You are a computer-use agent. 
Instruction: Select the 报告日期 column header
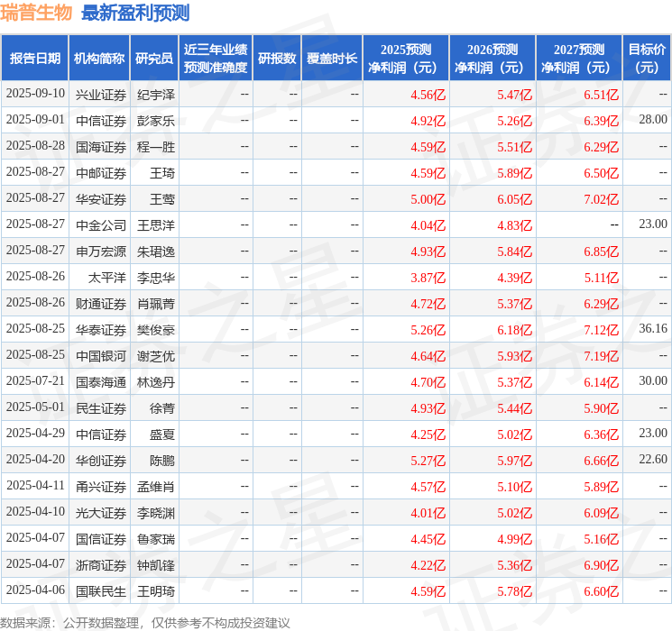[34, 59]
